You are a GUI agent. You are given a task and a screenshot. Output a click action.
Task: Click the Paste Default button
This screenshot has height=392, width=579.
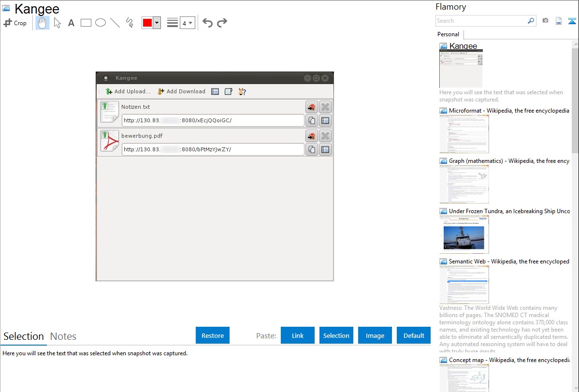tap(414, 335)
